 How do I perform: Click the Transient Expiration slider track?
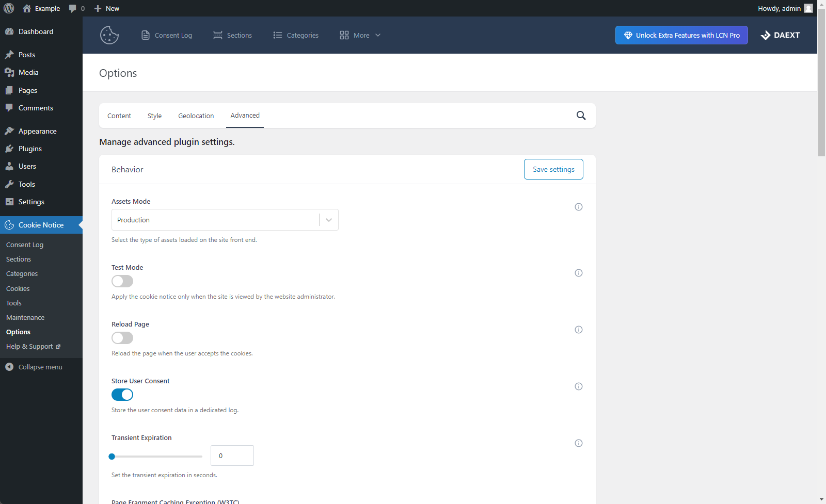(157, 457)
